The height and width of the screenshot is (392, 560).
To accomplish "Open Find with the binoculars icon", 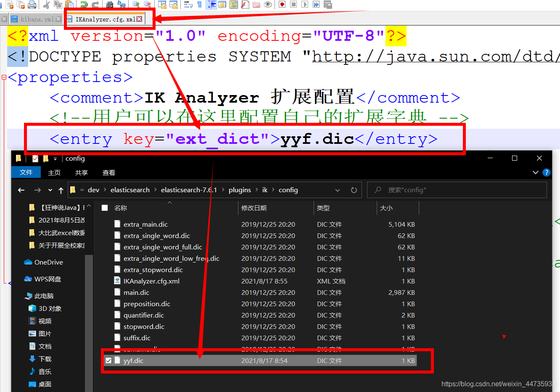I will (x=110, y=5).
